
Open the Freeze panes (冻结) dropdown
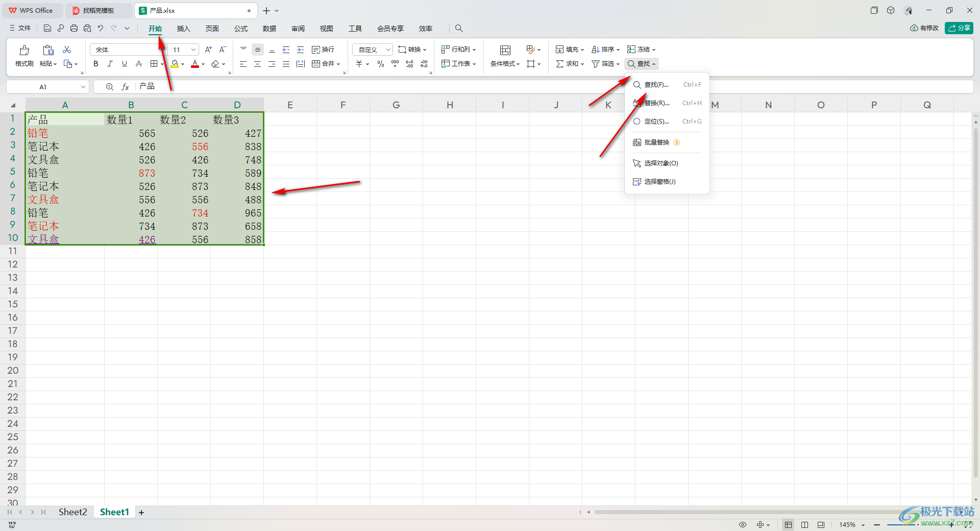641,50
